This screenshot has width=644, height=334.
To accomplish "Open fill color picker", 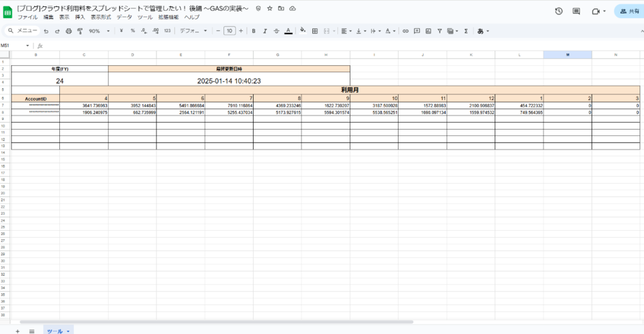I will point(303,31).
